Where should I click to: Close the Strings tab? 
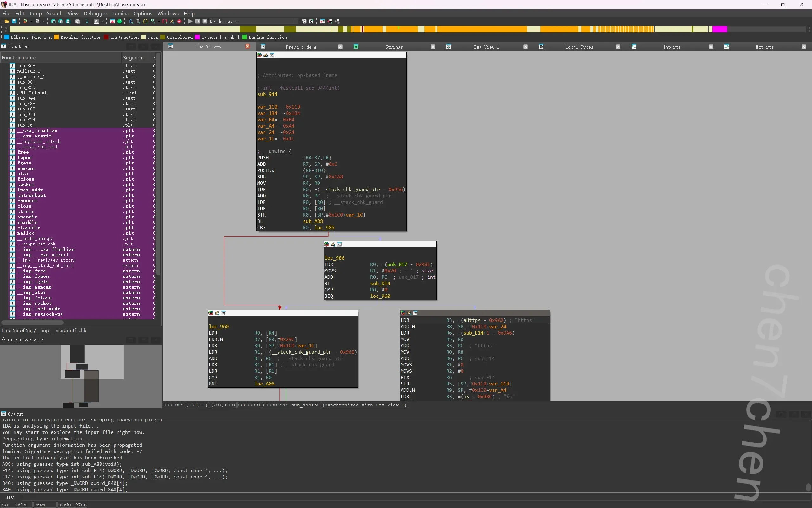click(x=433, y=47)
